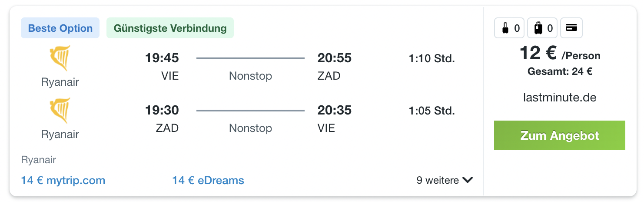Select the Günstigste Verbindung badge
The image size is (644, 202).
click(x=170, y=28)
